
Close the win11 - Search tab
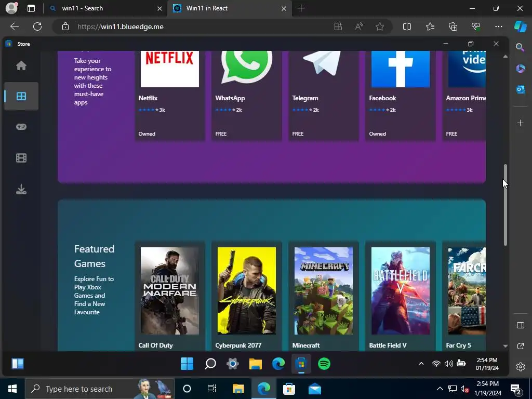(x=159, y=8)
